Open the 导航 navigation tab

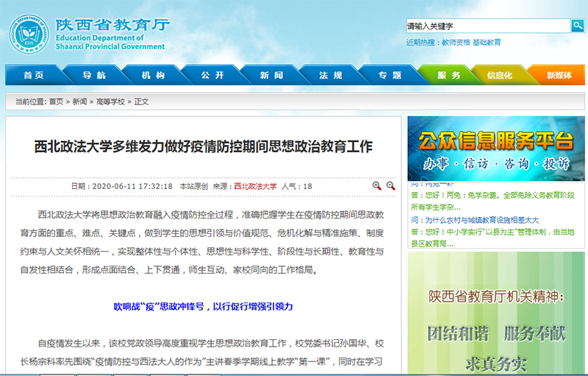point(93,75)
